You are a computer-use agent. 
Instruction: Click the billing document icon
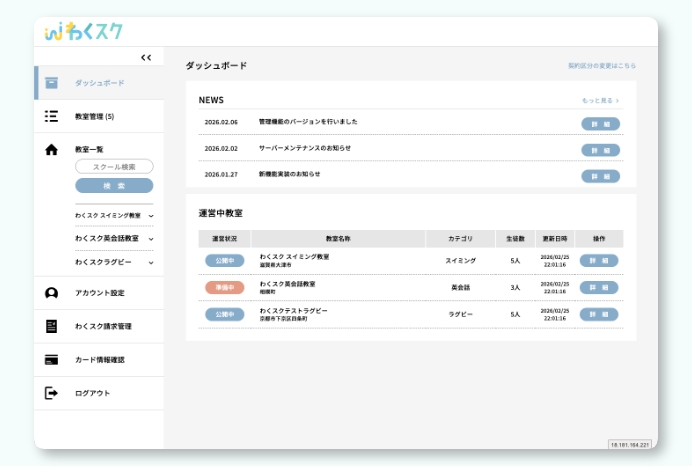pyautogui.click(x=52, y=326)
